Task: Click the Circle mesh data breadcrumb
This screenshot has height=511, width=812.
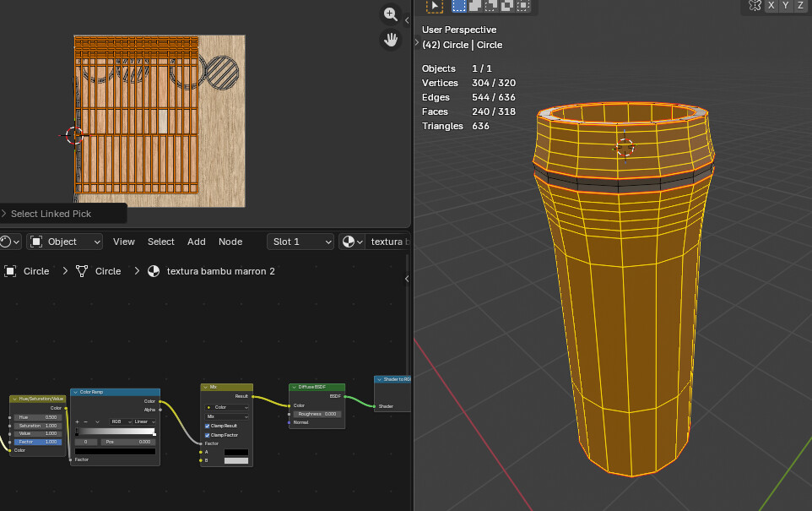Action: click(108, 271)
